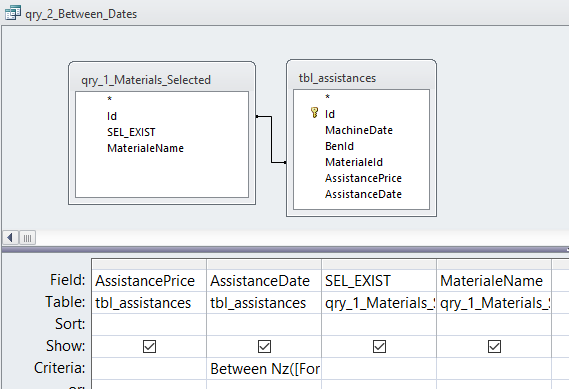Viewport: 569px width, 389px height.
Task: Click the join line between the tables
Action: click(271, 140)
